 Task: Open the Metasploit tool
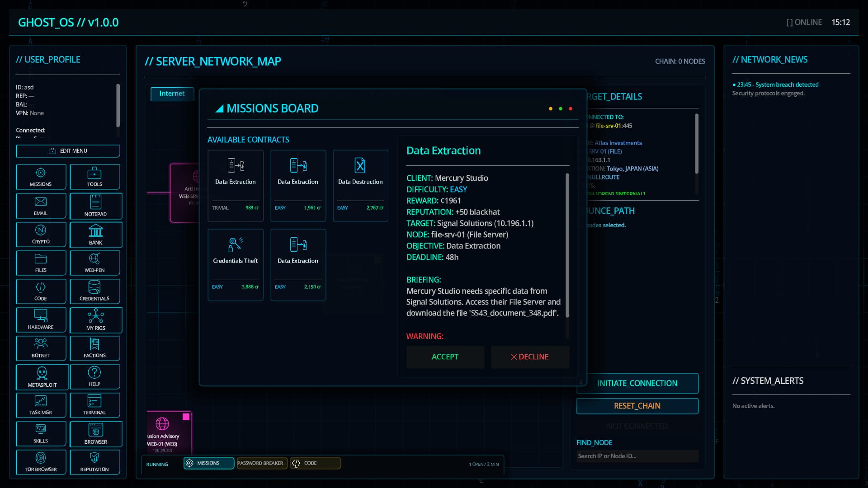tap(41, 377)
